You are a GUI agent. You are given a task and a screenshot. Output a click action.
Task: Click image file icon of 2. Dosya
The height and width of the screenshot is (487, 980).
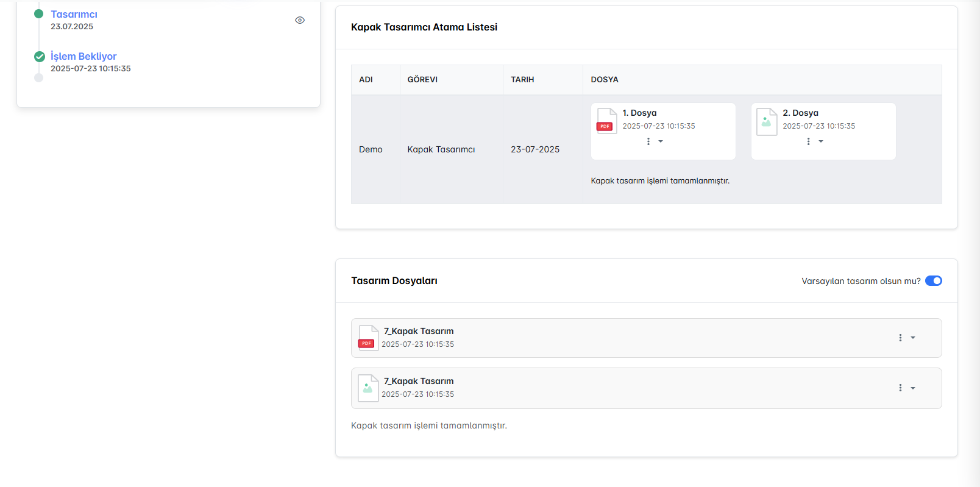click(x=766, y=121)
